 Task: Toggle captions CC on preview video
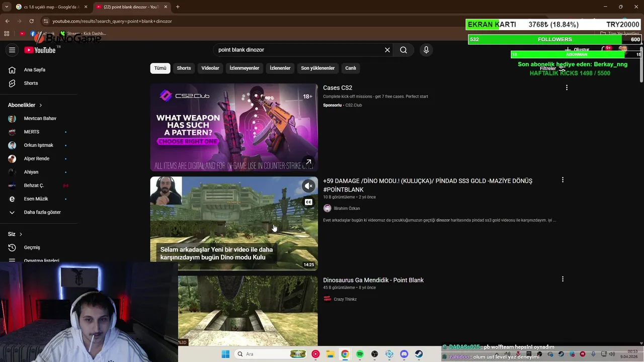point(308,202)
